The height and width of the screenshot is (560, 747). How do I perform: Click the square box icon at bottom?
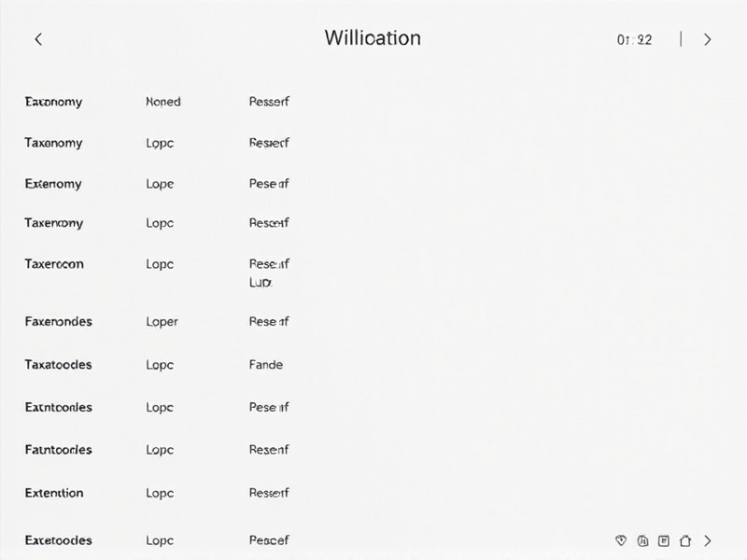coord(664,540)
